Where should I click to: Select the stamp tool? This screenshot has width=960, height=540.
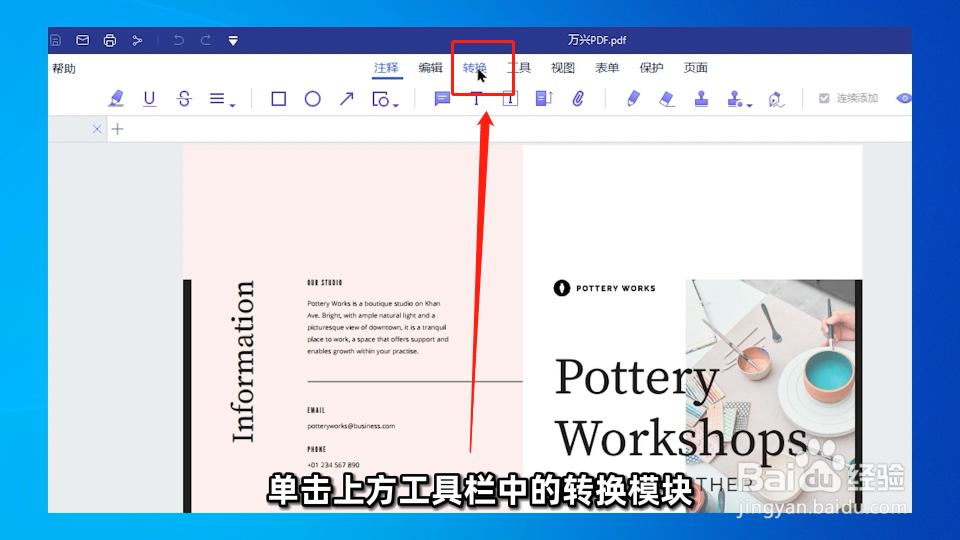pyautogui.click(x=701, y=99)
